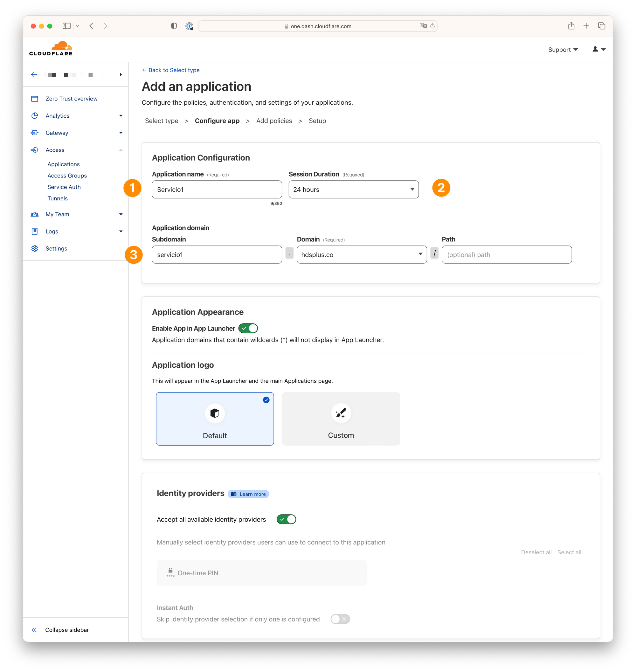
Task: Click Back to Select type link
Action: [x=171, y=70]
